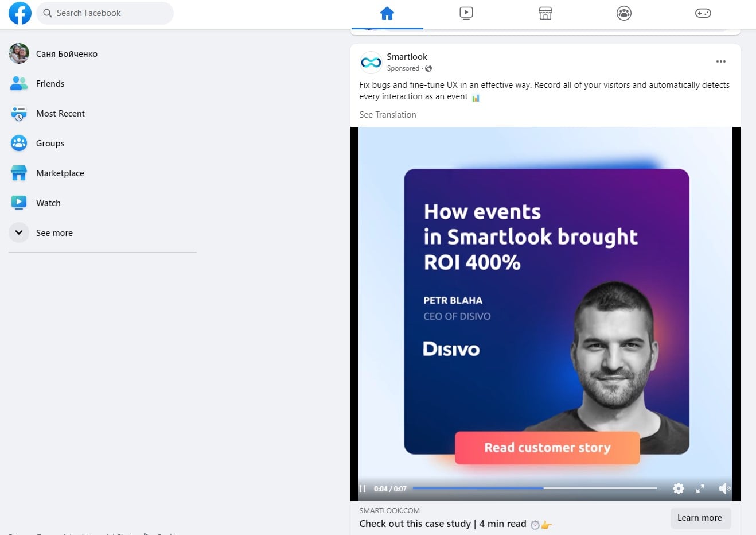Focus the Search Facebook field

click(105, 13)
